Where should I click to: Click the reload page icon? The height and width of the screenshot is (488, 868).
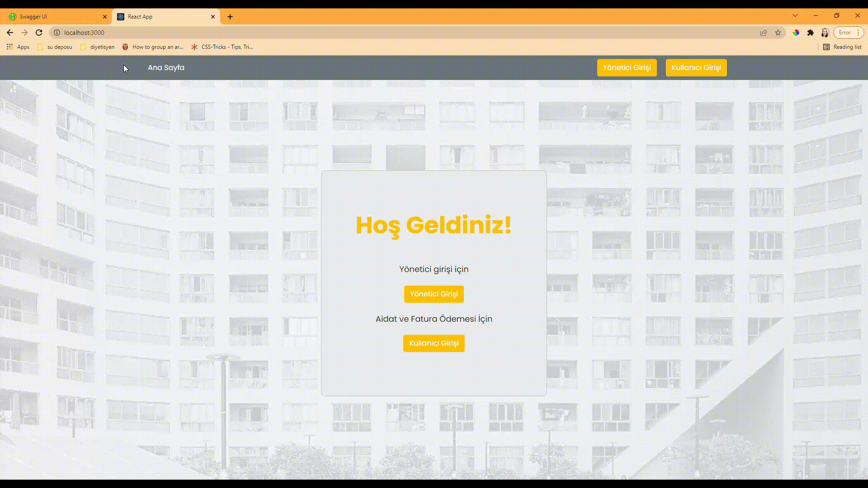39,33
